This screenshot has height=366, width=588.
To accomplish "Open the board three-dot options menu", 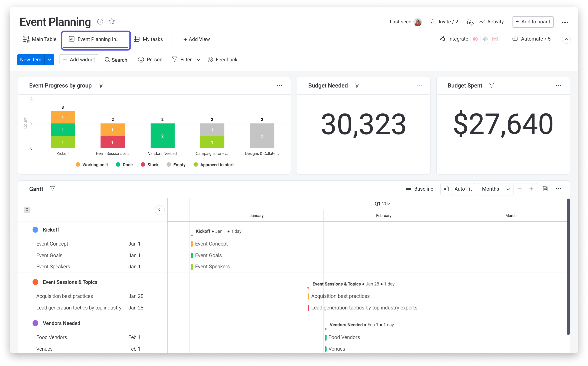I will [x=565, y=22].
